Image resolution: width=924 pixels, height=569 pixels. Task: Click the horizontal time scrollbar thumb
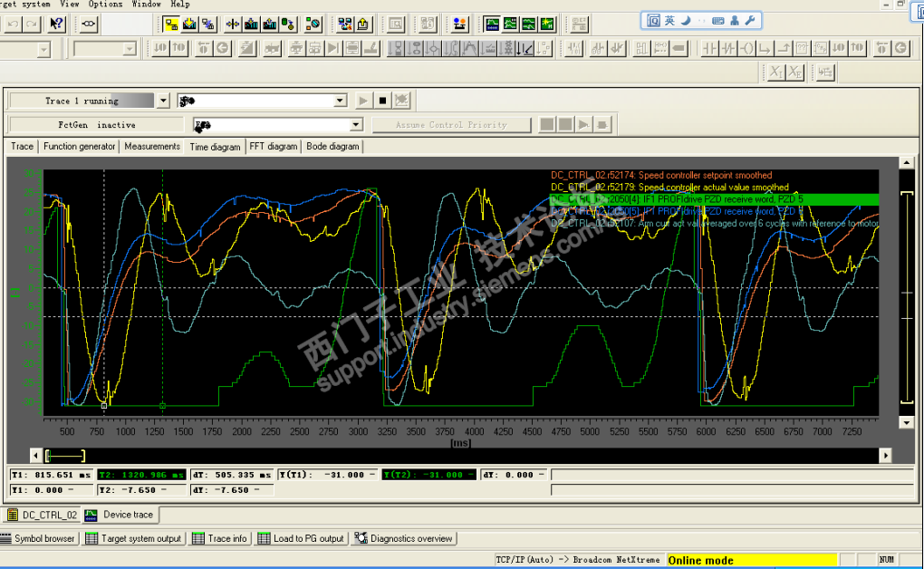click(65, 455)
